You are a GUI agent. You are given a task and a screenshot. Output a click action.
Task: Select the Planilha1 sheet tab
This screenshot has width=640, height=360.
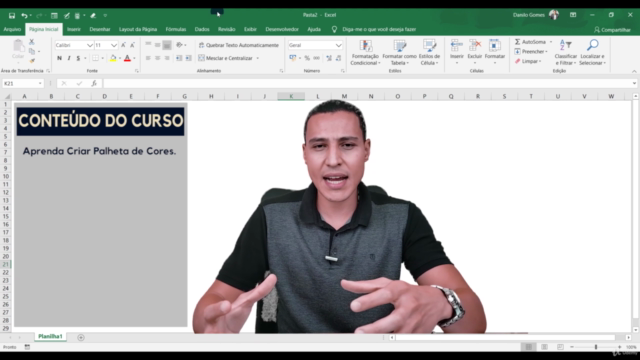tap(50, 336)
